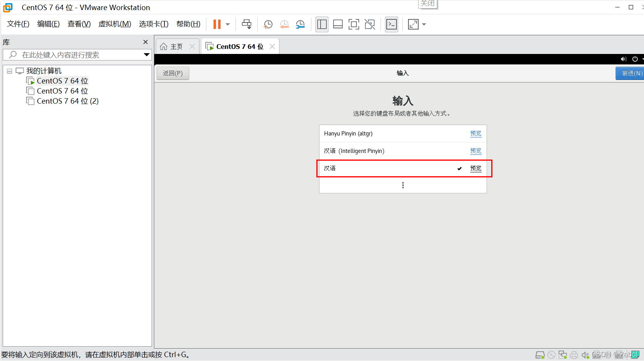644x361 pixels.
Task: Select 我的计算机 in the library tree
Action: [x=44, y=71]
